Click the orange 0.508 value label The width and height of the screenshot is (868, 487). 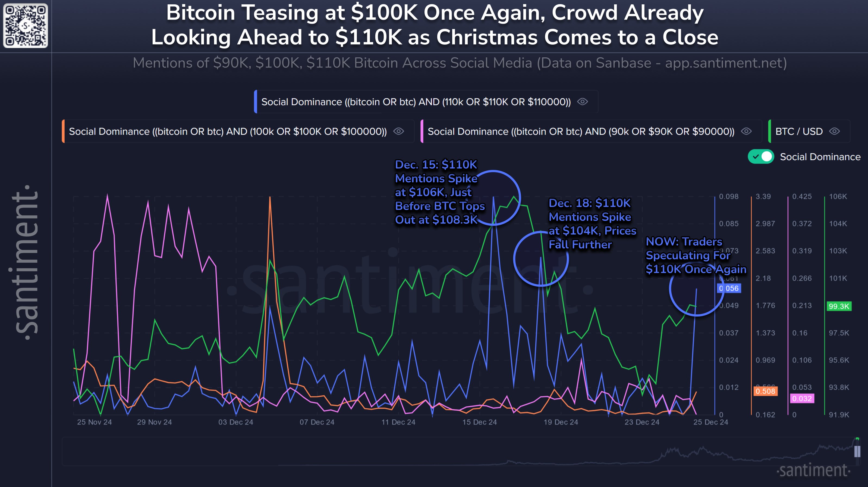point(765,392)
